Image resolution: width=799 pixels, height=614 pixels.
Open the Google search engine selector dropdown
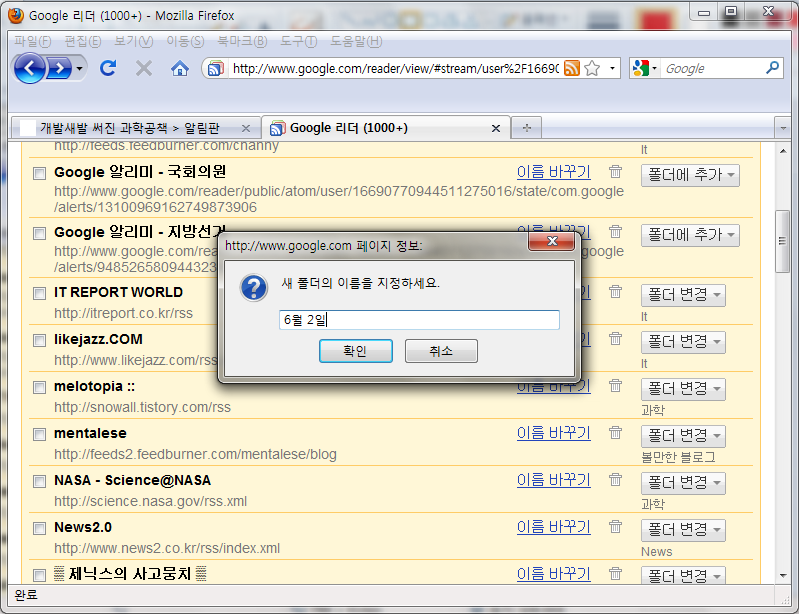[645, 68]
